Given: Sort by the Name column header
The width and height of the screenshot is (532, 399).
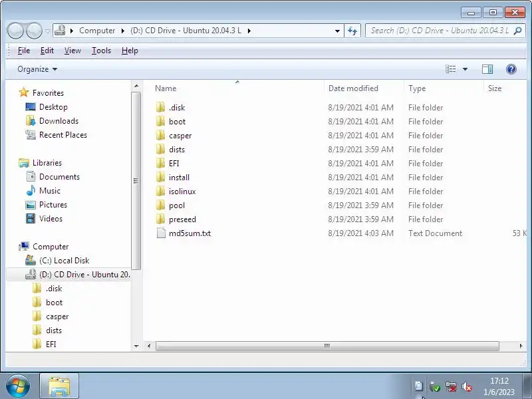Looking at the screenshot, I should pos(166,88).
